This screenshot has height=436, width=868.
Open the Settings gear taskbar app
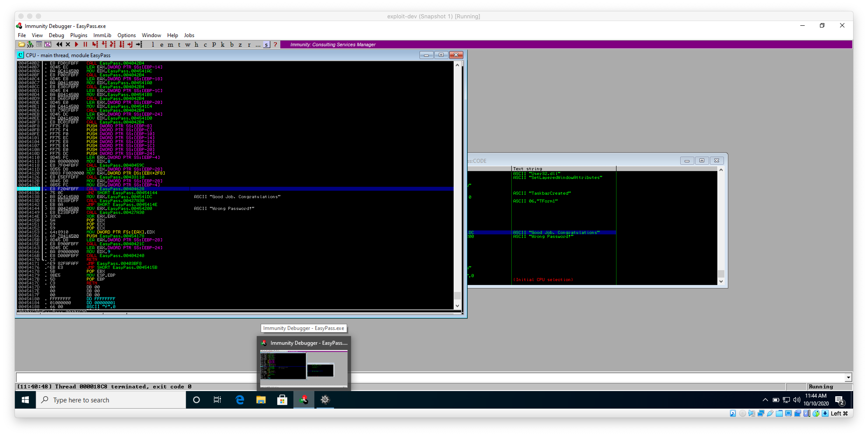(x=325, y=400)
